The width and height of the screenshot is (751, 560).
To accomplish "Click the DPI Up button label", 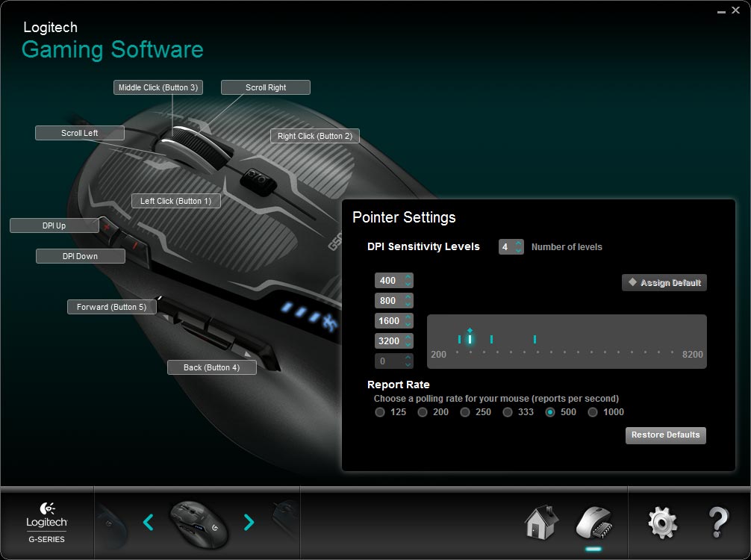I will 54,225.
